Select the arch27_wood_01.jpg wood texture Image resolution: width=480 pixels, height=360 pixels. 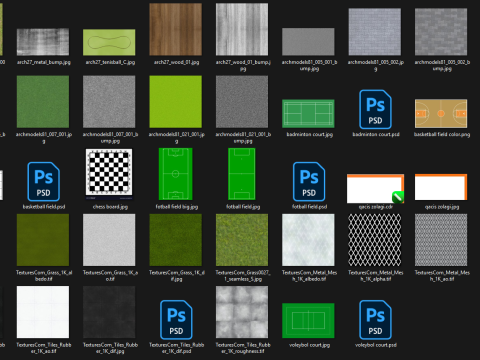[176, 29]
